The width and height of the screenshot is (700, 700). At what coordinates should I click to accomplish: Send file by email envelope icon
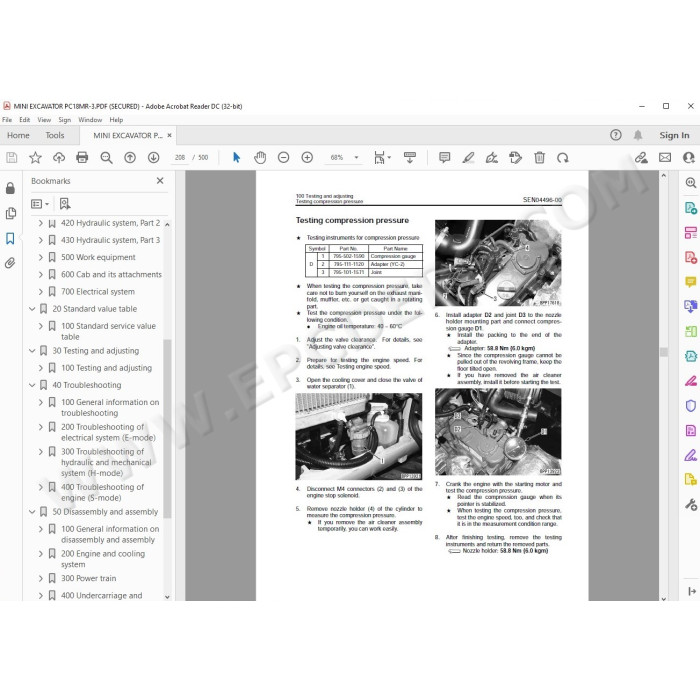pyautogui.click(x=665, y=158)
